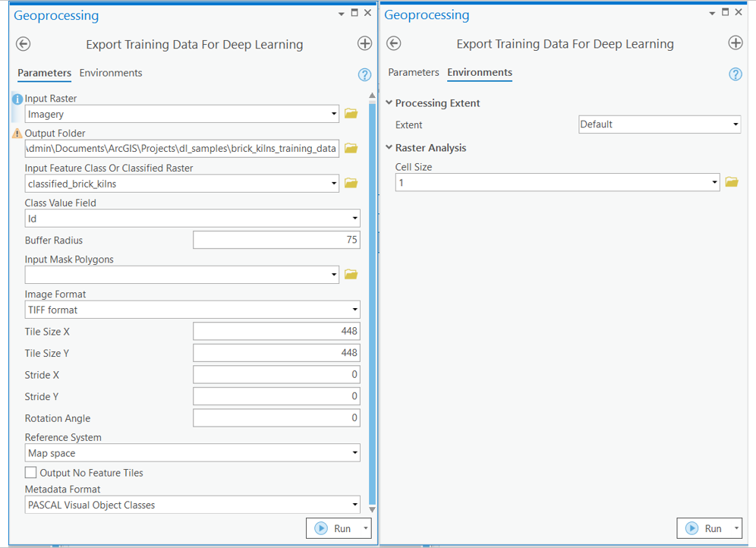This screenshot has width=756, height=548.
Task: Open the Image Format dropdown
Action: click(x=193, y=310)
